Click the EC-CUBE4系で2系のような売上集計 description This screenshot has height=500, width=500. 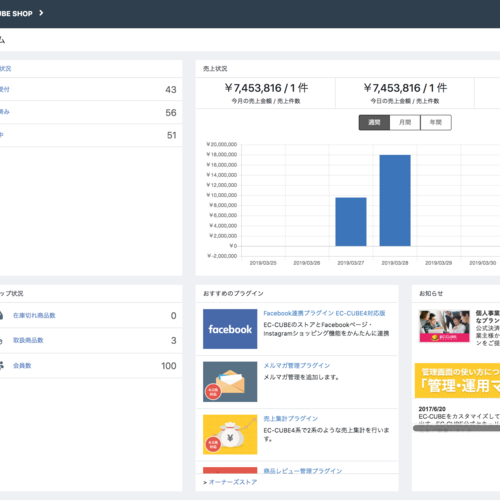coord(326,434)
